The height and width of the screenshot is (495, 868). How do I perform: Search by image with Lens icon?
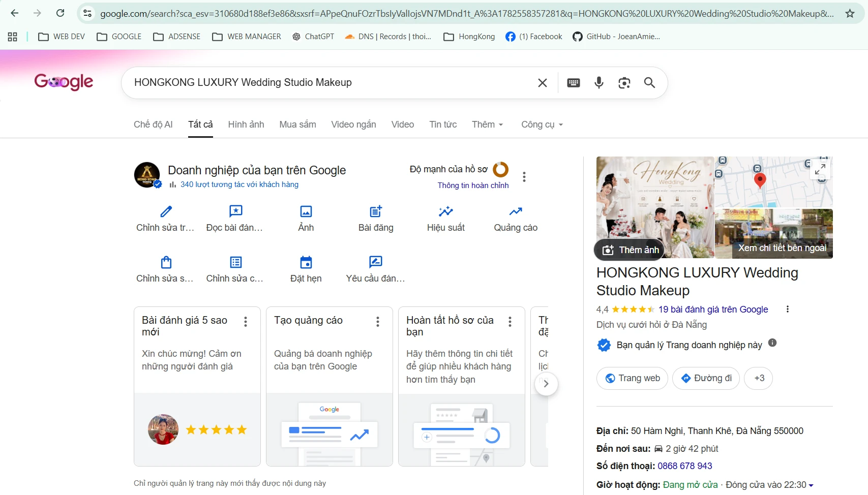coord(624,83)
